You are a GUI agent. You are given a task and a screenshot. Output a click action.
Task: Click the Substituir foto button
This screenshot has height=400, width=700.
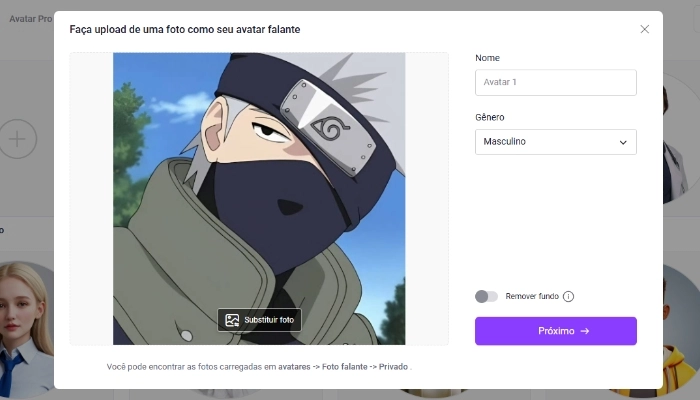[x=259, y=320]
